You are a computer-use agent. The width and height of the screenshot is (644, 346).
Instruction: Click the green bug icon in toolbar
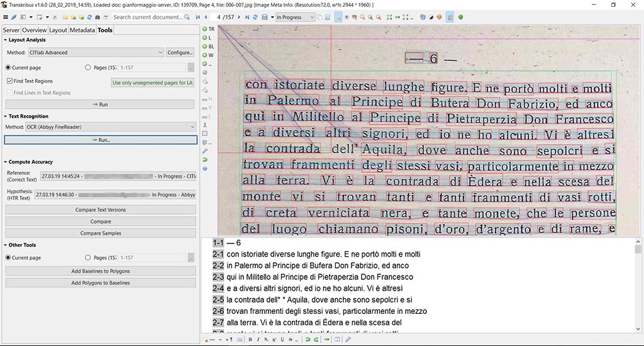461,17
